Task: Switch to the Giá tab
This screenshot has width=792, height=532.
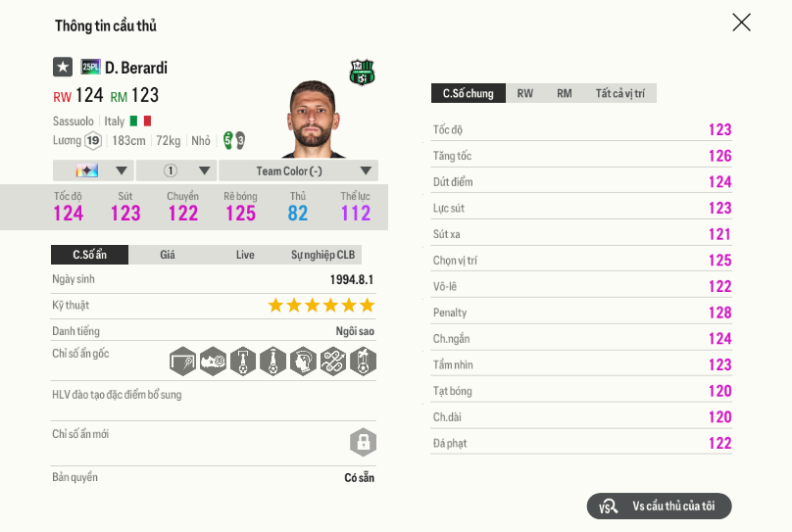Action: click(x=168, y=255)
